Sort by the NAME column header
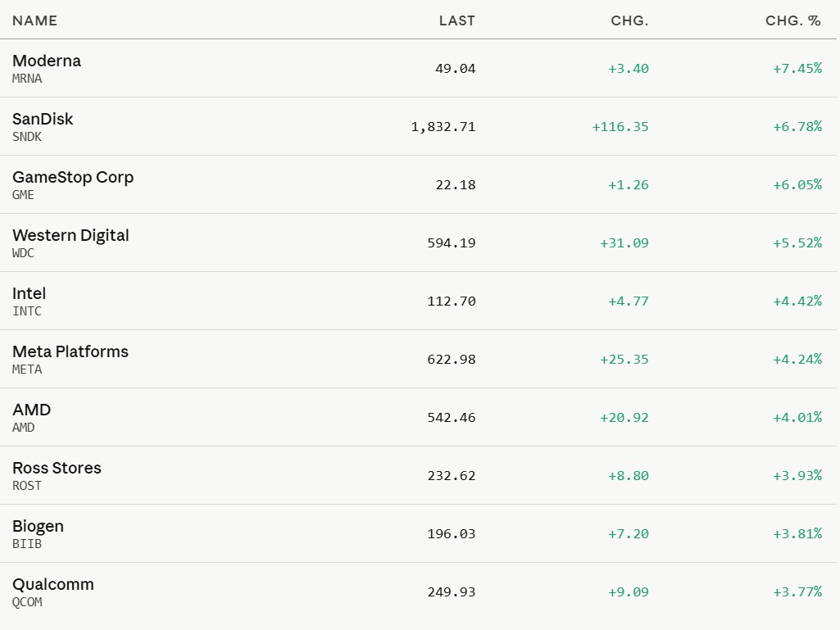The width and height of the screenshot is (840, 630). [x=34, y=20]
